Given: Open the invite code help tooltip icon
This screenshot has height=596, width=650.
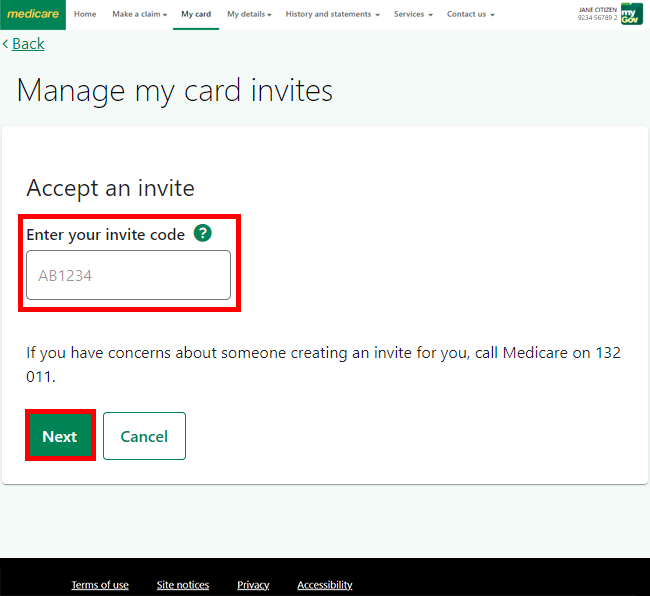Looking at the screenshot, I should (203, 233).
